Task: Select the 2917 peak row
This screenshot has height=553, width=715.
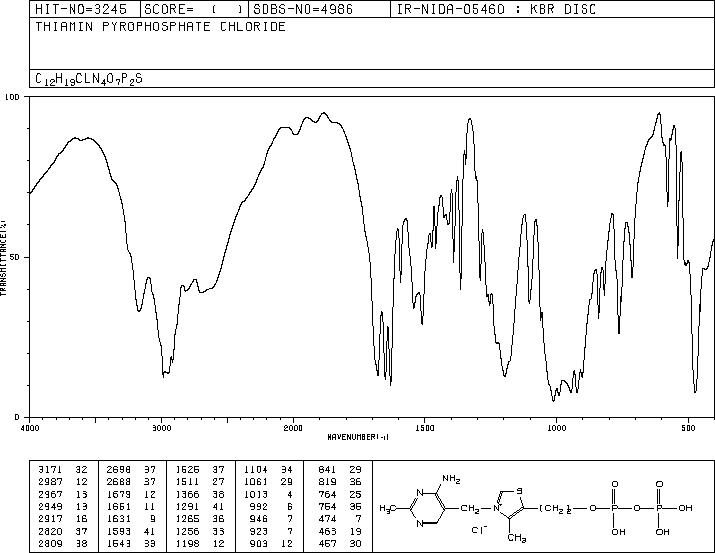Action: [62, 519]
